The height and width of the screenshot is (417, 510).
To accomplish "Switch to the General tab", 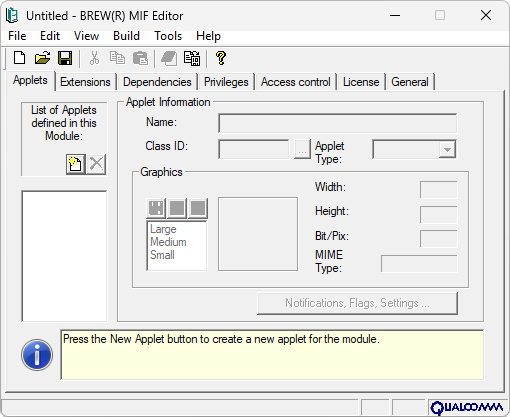I will click(410, 82).
